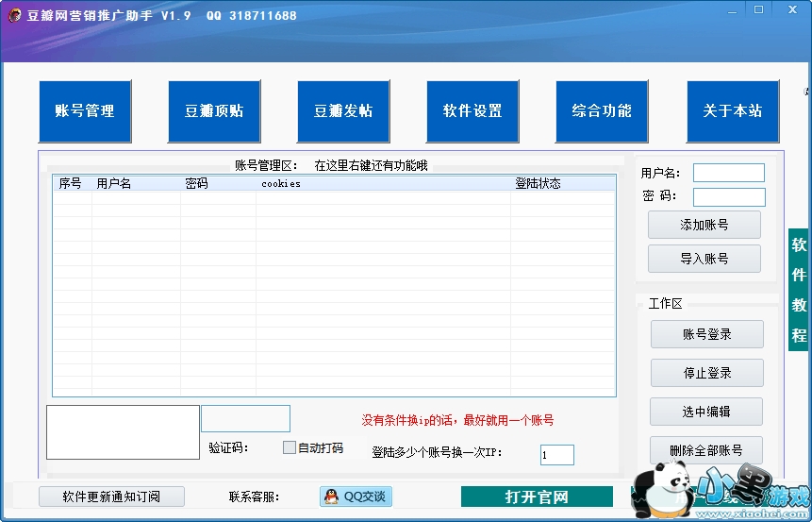Image resolution: width=812 pixels, height=522 pixels.
Task: Edit the IP switch count field
Action: click(557, 455)
